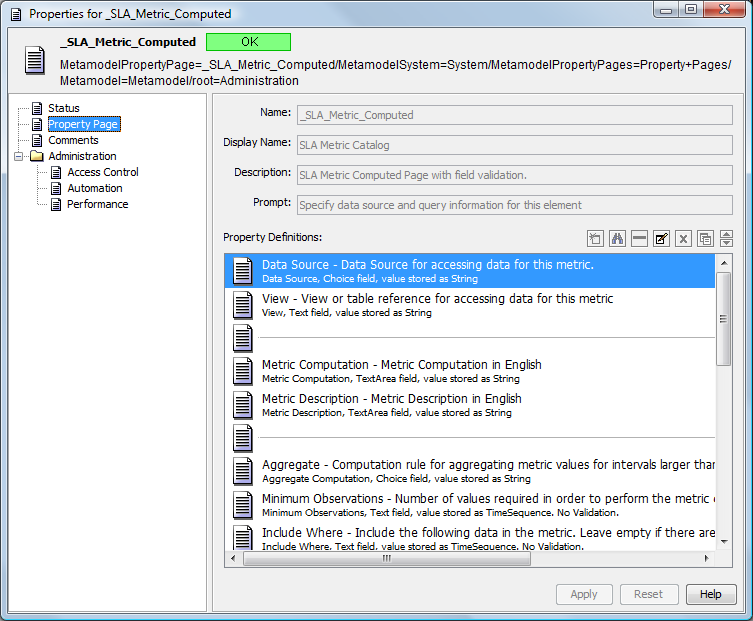
Task: Select the Data Source property definition
Action: (x=470, y=271)
